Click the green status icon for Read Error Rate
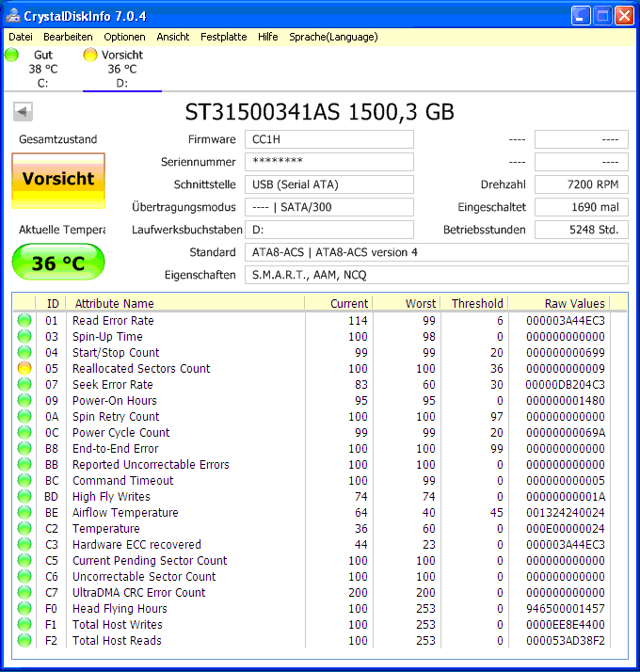The height and width of the screenshot is (672, 640). 24,320
